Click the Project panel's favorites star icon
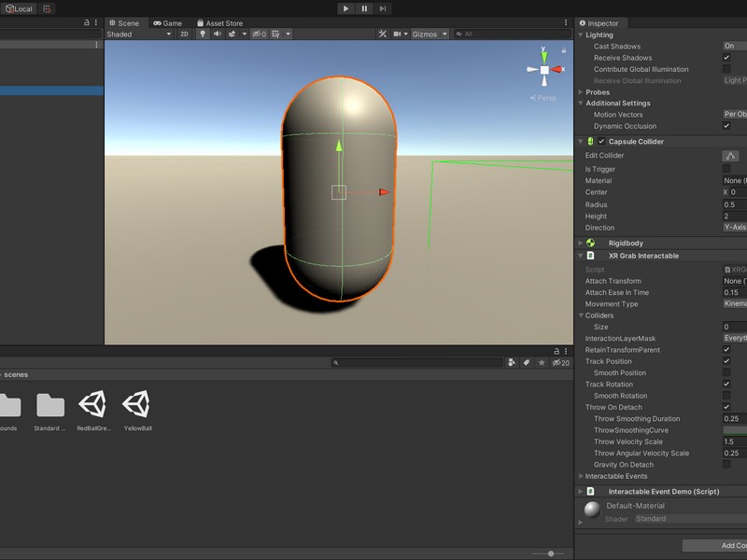The width and height of the screenshot is (747, 560). coord(542,362)
